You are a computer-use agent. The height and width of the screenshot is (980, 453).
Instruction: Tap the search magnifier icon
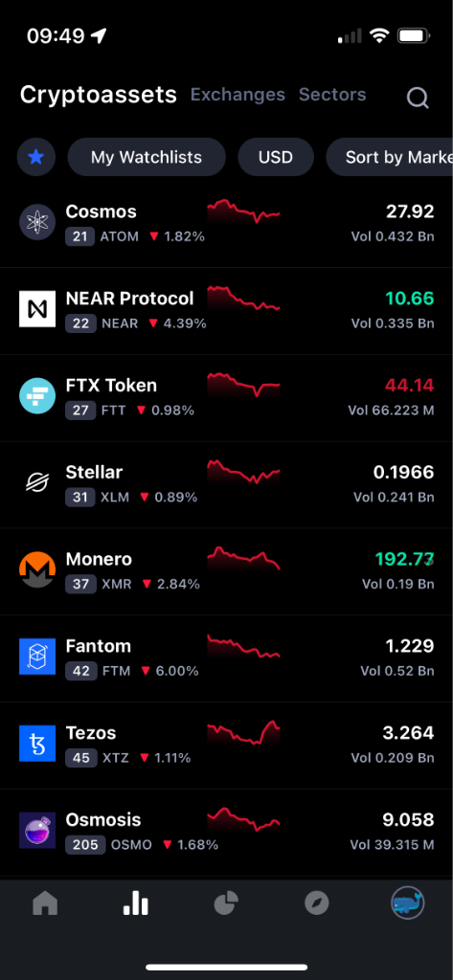(418, 97)
